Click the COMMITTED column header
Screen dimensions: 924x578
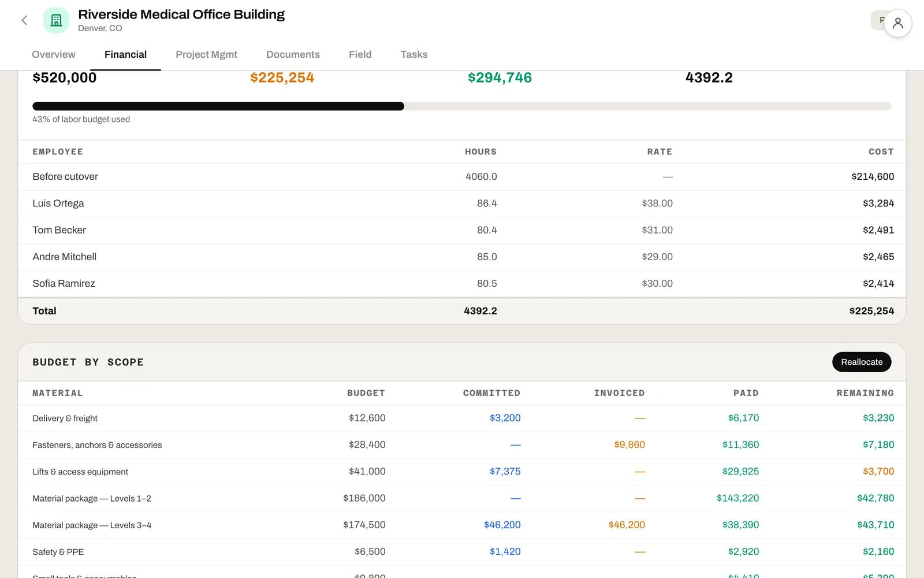[491, 393]
